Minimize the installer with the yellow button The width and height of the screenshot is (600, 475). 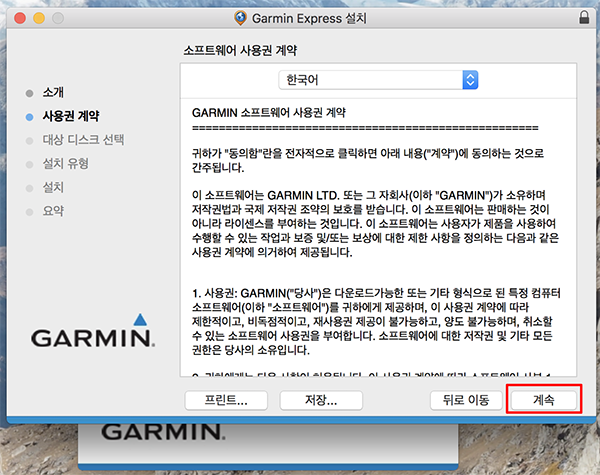tap(39, 18)
